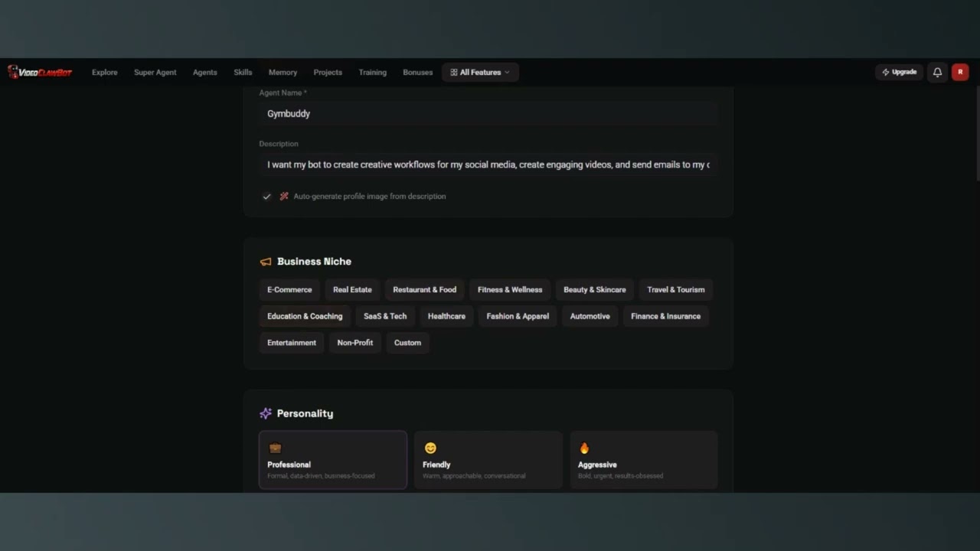
Task: Click the Agent Name input field
Action: click(488, 113)
